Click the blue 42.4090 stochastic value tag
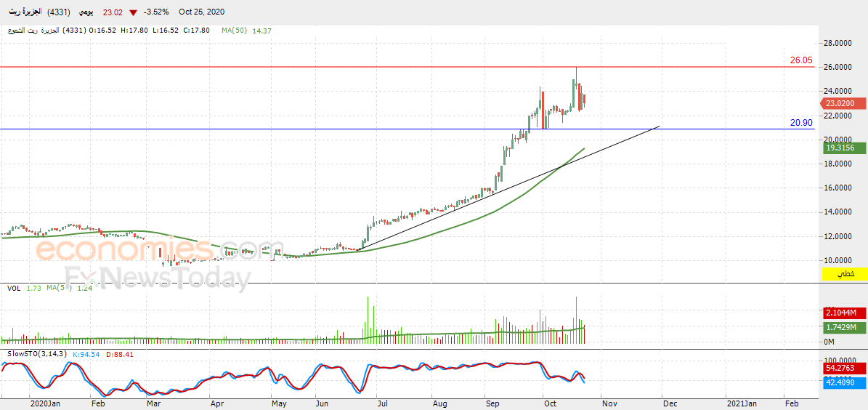 (x=844, y=382)
